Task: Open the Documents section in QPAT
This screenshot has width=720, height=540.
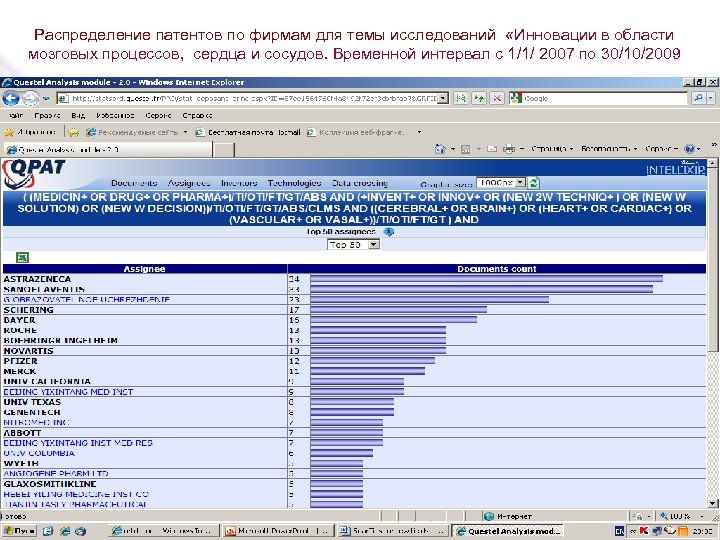Action: 134,183
